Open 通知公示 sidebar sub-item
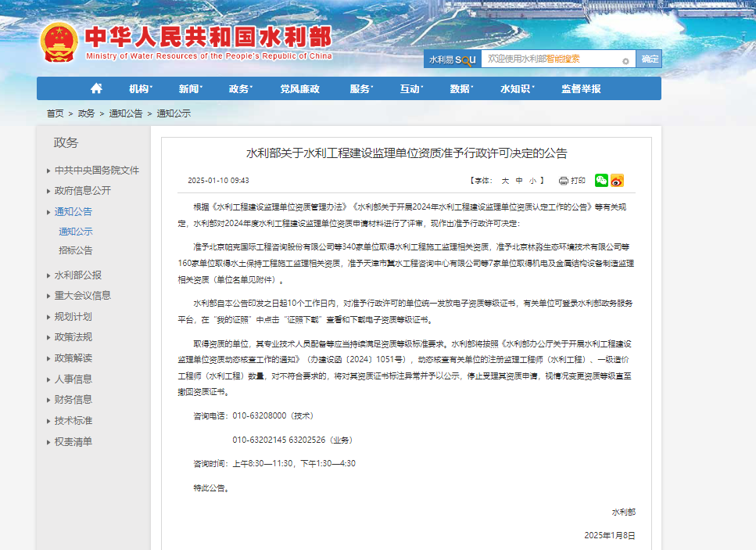Viewport: 756px width, 550px height. 76,232
